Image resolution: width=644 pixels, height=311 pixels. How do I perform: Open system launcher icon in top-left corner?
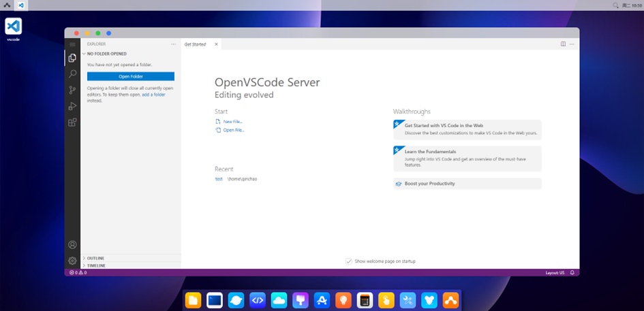[x=7, y=5]
